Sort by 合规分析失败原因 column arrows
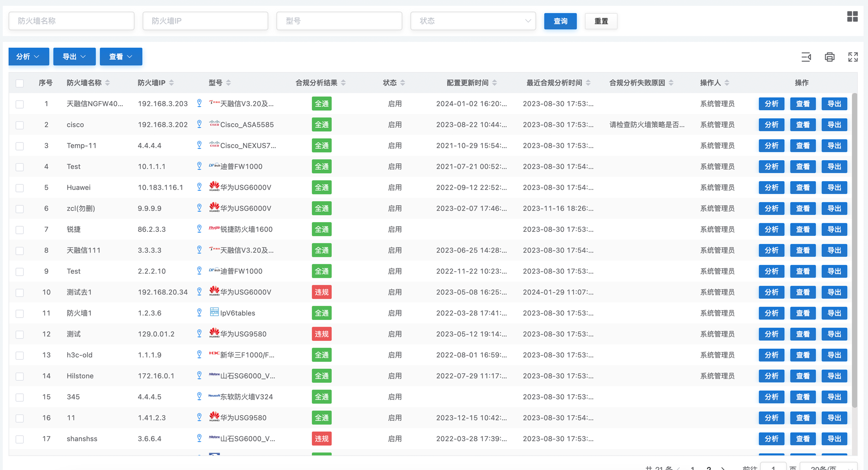The height and width of the screenshot is (470, 868). click(x=671, y=83)
